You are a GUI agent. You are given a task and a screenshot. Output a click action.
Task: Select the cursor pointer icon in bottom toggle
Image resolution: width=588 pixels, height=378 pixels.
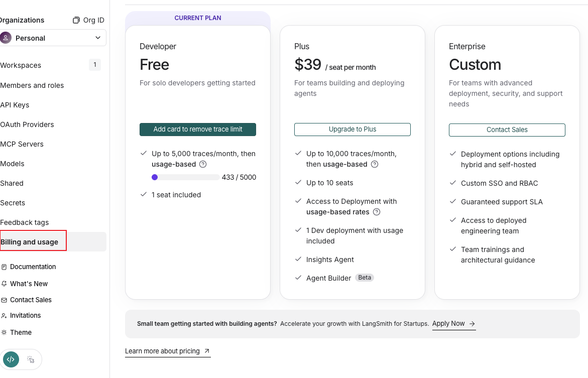tap(31, 359)
